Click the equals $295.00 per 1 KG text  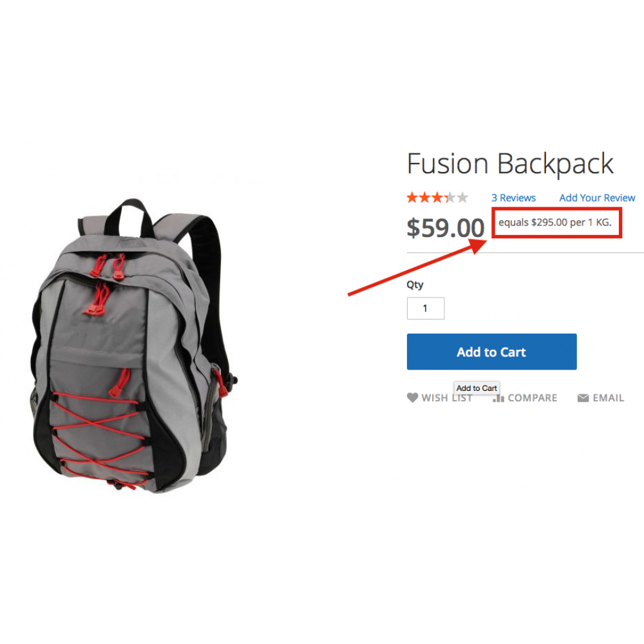(x=555, y=223)
